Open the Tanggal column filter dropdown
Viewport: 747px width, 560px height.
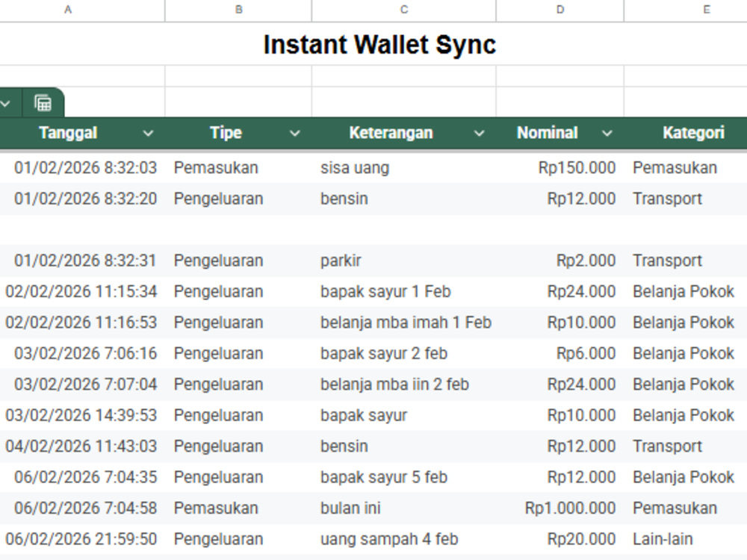click(148, 134)
